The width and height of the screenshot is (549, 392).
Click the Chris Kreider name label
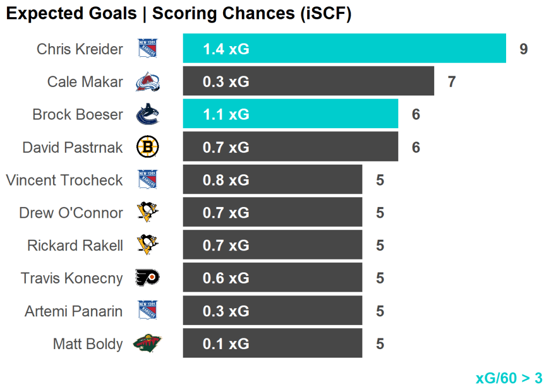pyautogui.click(x=79, y=49)
